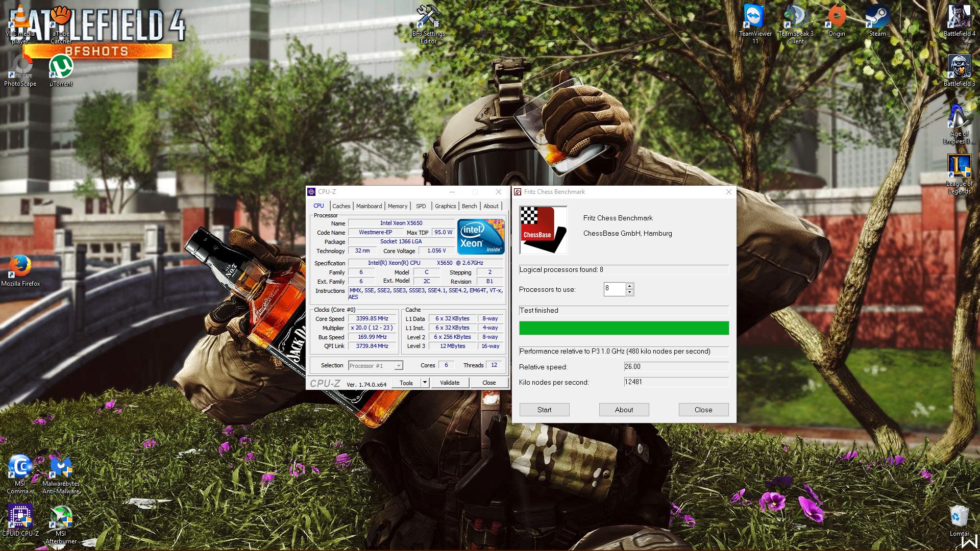Launch aTube Catcher desktop shortcut
This screenshot has width=980, height=551.
click(x=61, y=24)
